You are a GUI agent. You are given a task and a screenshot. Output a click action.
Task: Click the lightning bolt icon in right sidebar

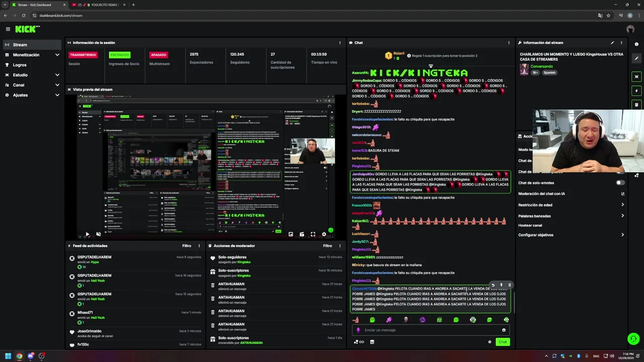[x=636, y=91]
